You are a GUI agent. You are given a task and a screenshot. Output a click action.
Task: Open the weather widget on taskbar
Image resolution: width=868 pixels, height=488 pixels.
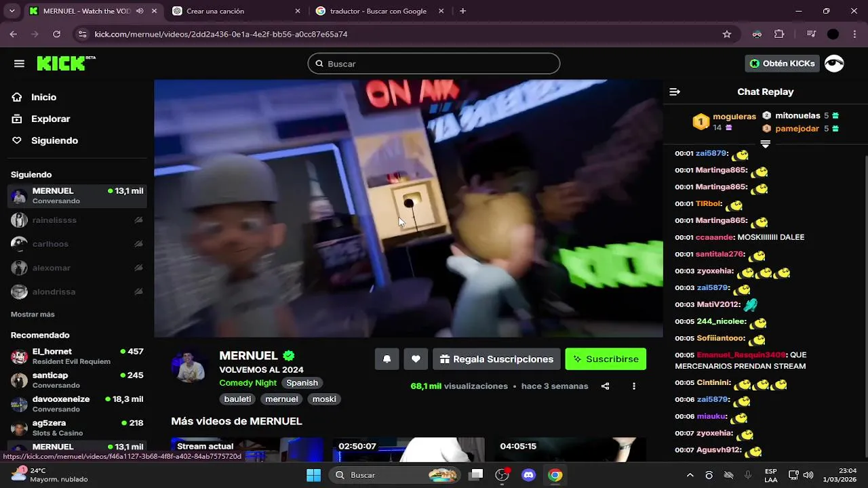pos(51,474)
